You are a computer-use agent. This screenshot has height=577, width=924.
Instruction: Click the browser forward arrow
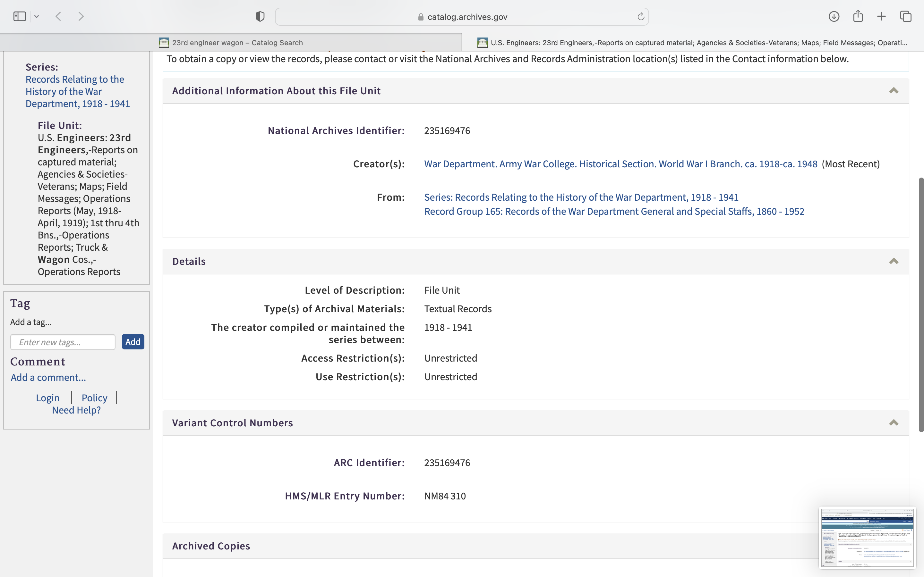point(81,16)
